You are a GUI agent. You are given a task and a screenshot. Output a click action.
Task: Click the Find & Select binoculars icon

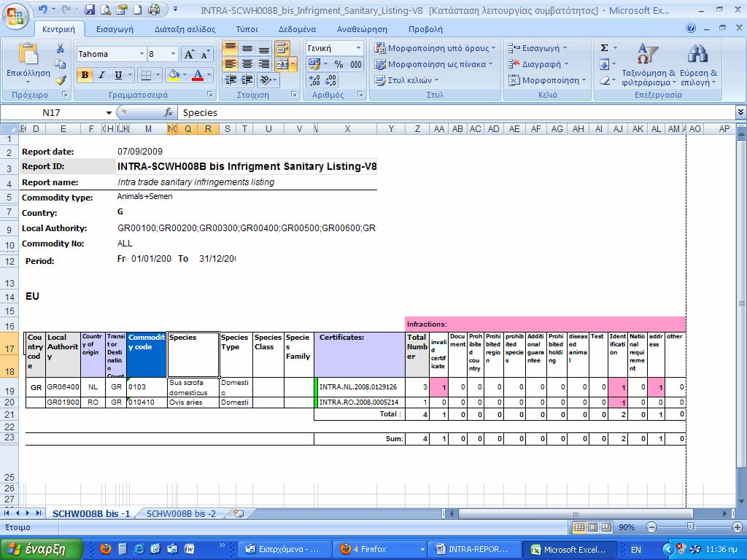[697, 54]
